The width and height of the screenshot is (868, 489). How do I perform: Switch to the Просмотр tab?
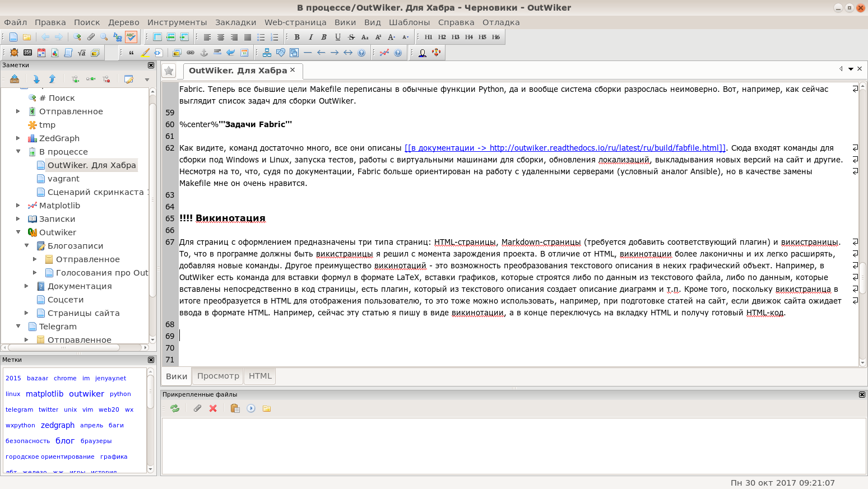218,376
